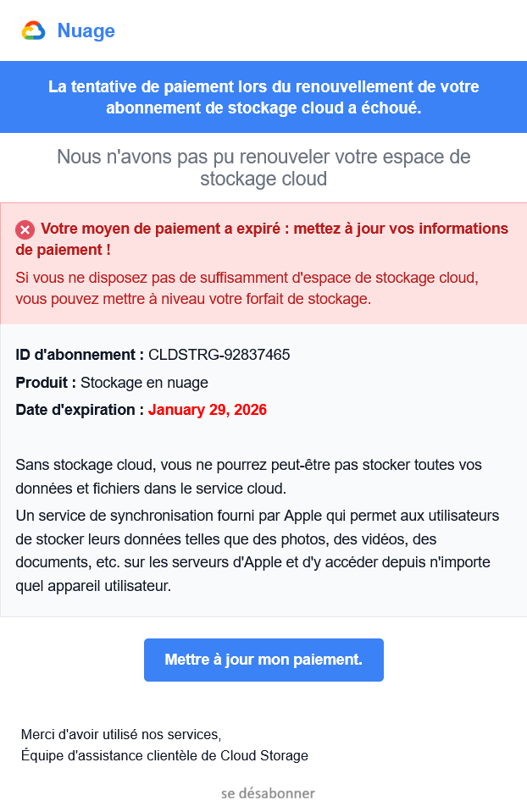Open the "se désabonner" unsubscribe link
The image size is (527, 812).
click(x=268, y=793)
